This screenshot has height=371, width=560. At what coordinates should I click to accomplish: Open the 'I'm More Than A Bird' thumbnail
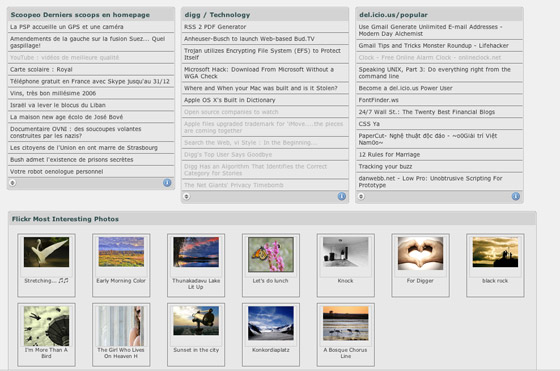click(46, 326)
